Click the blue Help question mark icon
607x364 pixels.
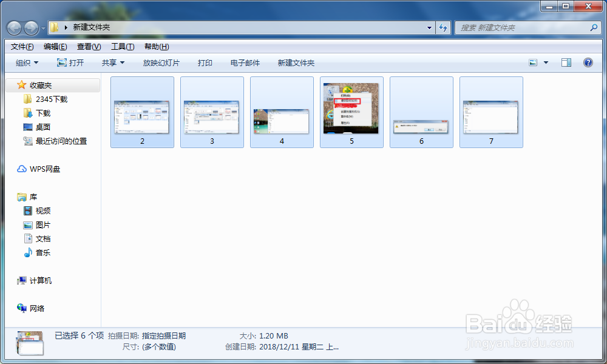coord(588,62)
